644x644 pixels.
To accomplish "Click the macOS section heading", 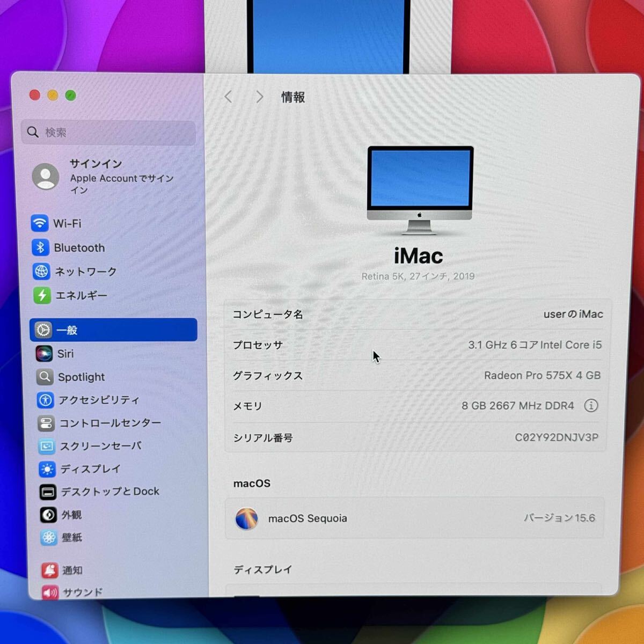I will click(252, 484).
